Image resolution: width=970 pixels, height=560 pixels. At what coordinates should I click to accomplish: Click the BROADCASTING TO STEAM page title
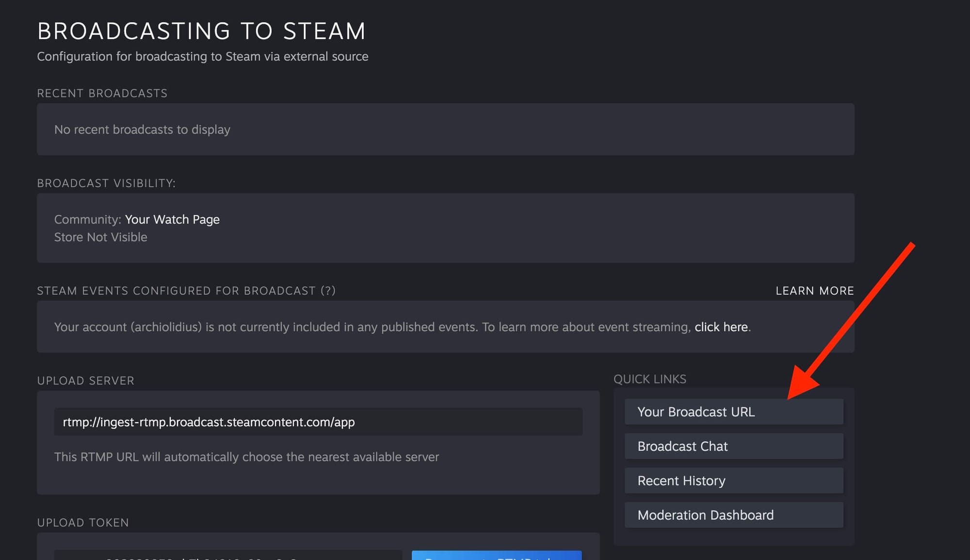tap(201, 32)
